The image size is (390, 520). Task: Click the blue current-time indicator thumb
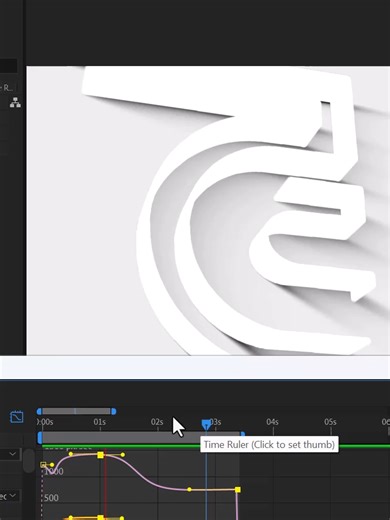tap(206, 424)
